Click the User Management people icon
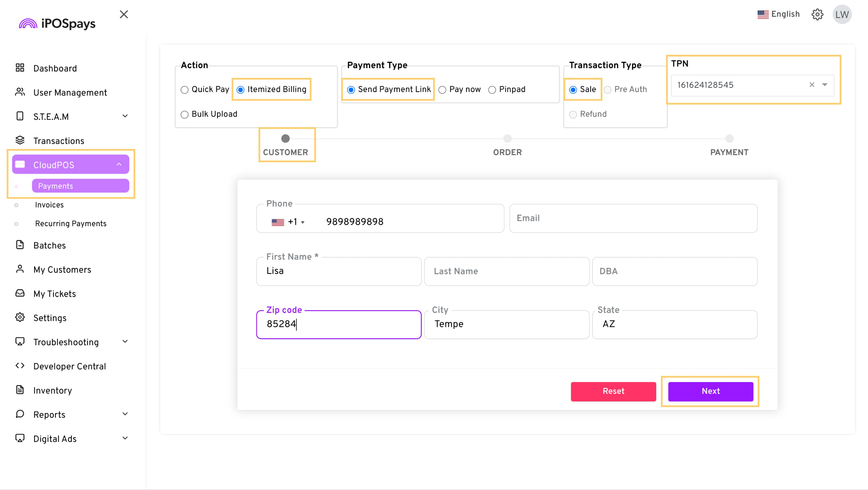868x490 pixels. tap(20, 92)
